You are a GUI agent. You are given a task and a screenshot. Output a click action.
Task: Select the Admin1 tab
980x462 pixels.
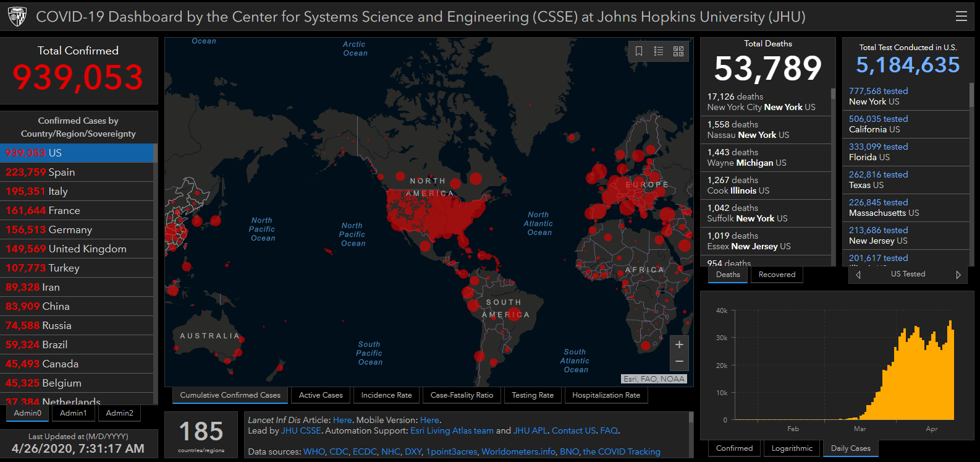tap(74, 413)
